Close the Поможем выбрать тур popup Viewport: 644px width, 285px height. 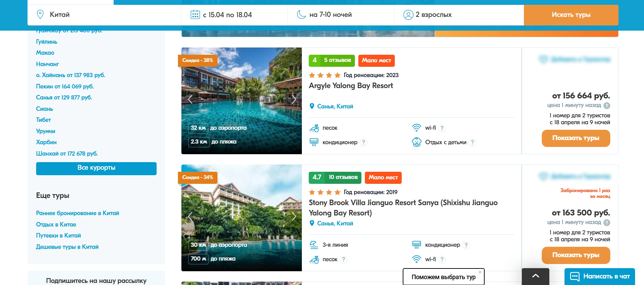point(480,272)
